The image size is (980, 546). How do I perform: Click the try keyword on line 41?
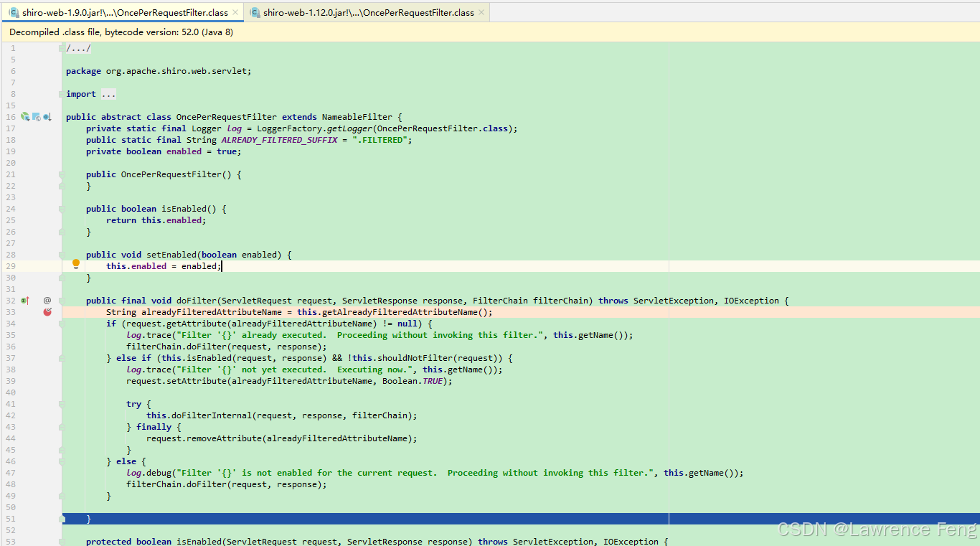point(133,404)
